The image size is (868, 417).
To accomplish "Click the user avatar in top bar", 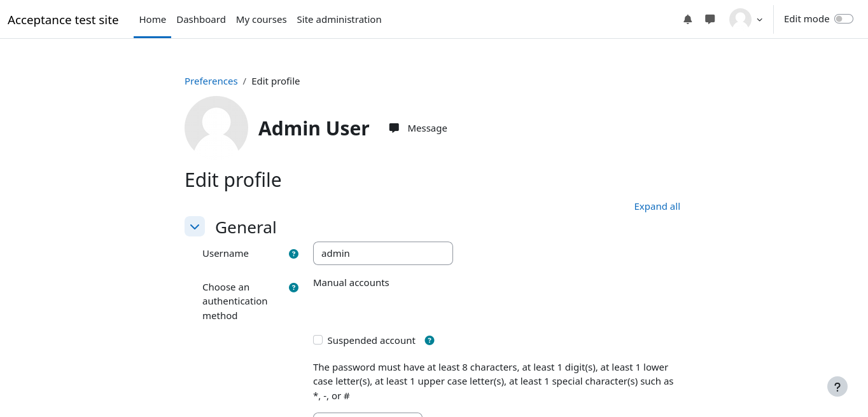I will point(740,19).
